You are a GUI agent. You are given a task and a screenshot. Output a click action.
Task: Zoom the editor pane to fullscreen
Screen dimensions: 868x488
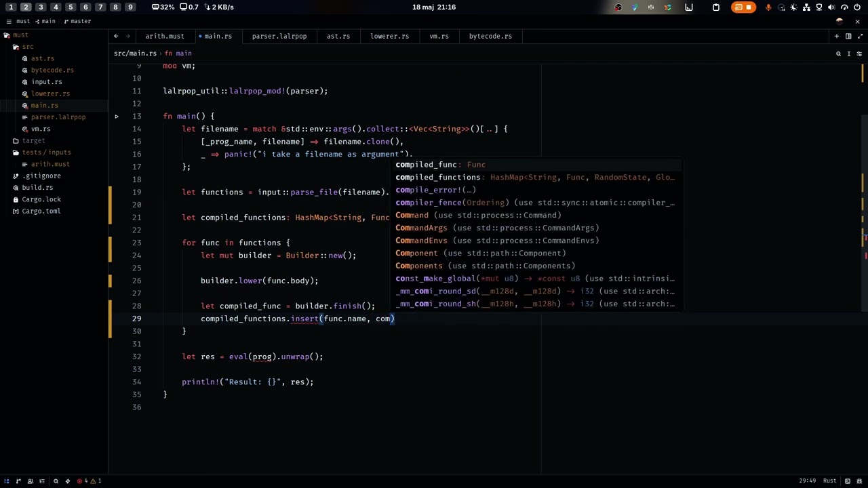click(859, 36)
